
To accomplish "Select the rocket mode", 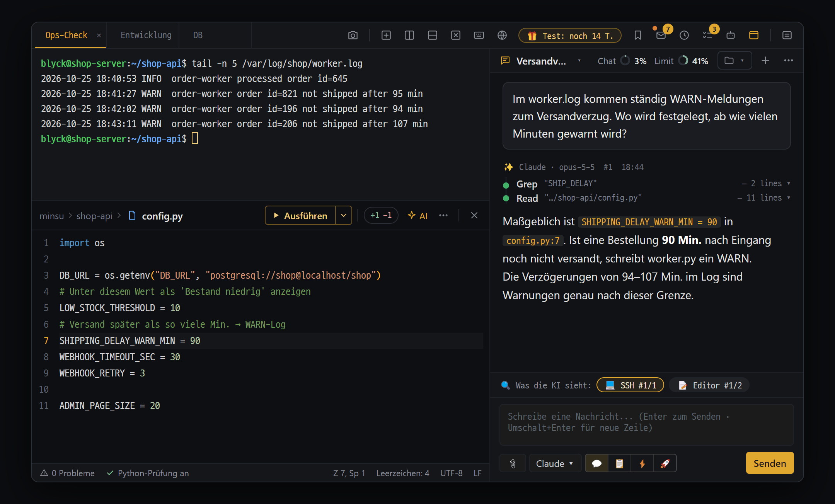I will (x=665, y=463).
